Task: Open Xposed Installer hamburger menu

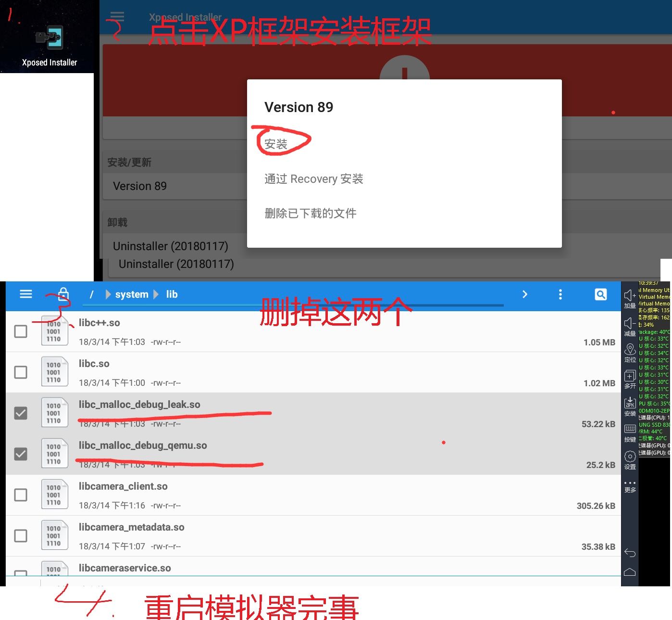Action: click(117, 17)
